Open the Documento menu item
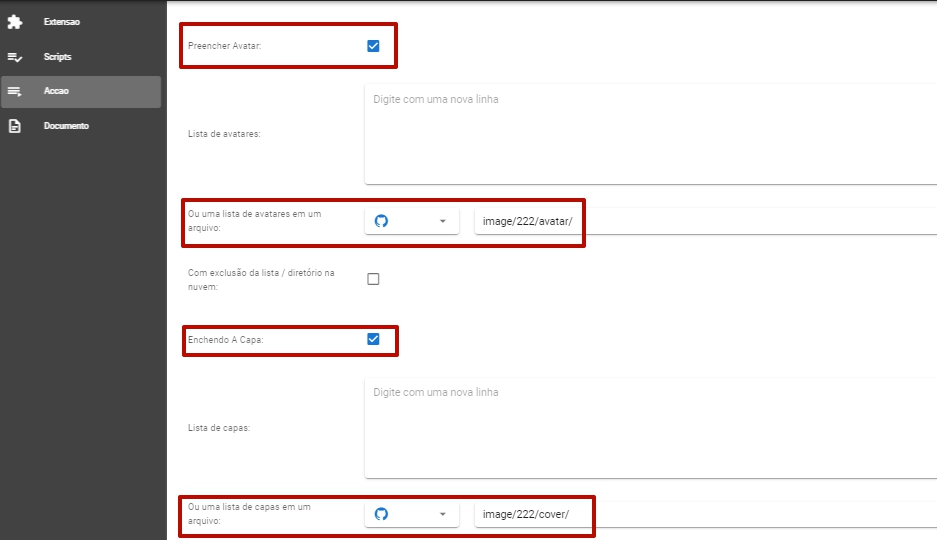 coord(81,126)
